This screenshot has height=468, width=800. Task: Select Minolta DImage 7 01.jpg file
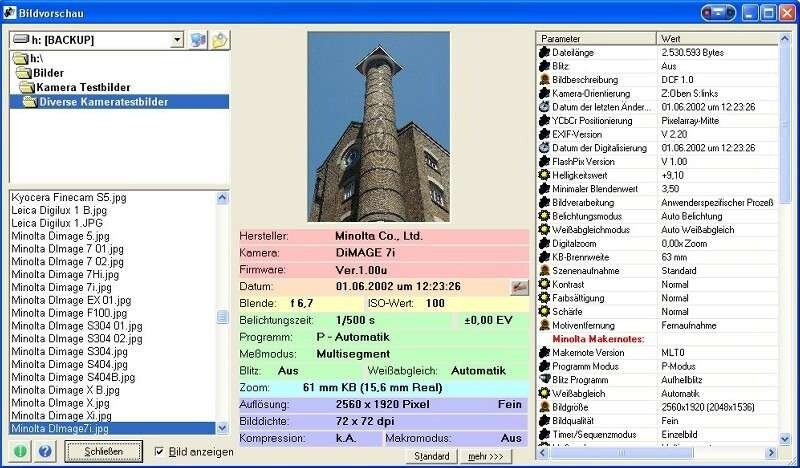coord(67,249)
